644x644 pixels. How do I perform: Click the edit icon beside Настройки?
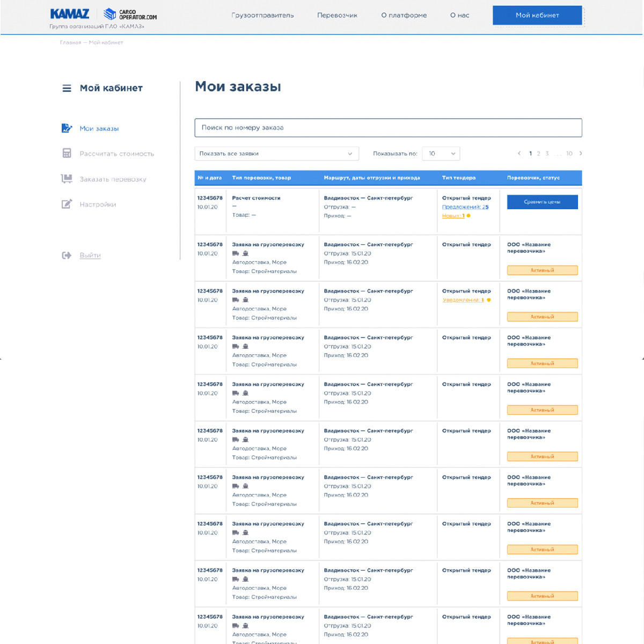pos(67,204)
